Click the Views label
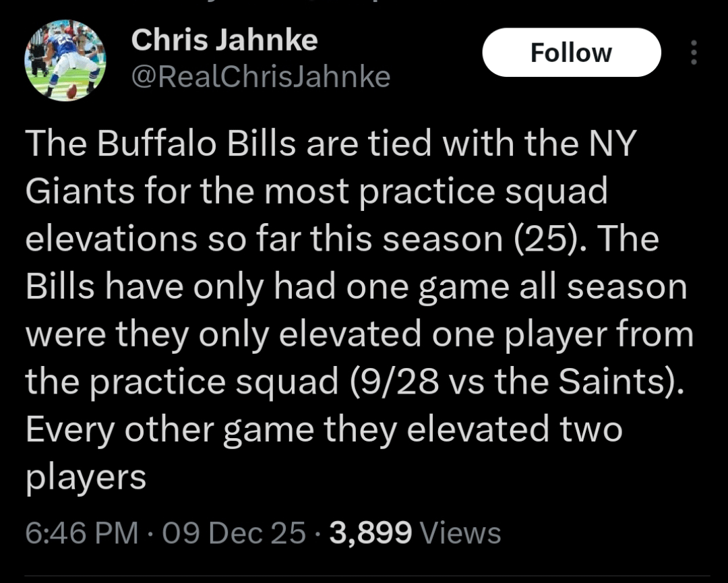 coord(460,533)
